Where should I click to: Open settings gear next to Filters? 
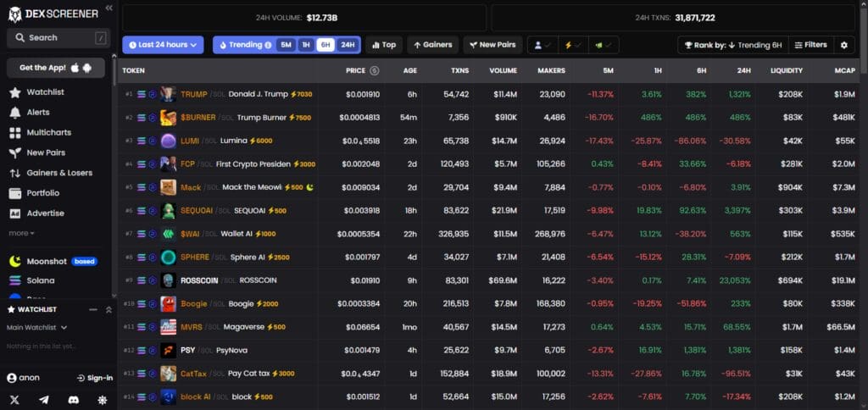844,46
